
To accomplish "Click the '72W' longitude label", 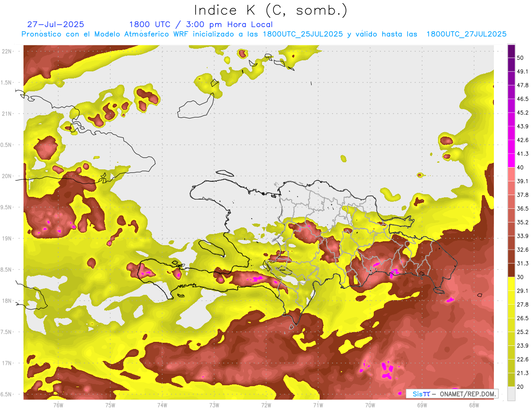I will click(266, 405).
